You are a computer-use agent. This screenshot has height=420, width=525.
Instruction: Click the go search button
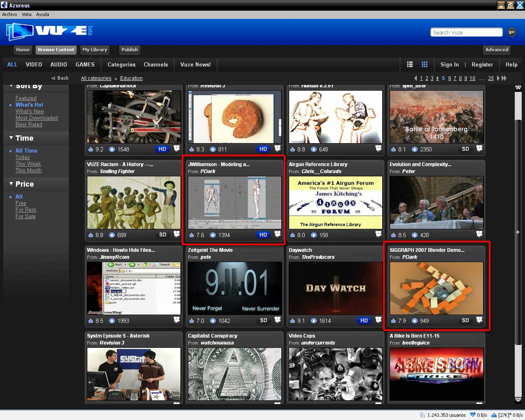click(x=511, y=32)
